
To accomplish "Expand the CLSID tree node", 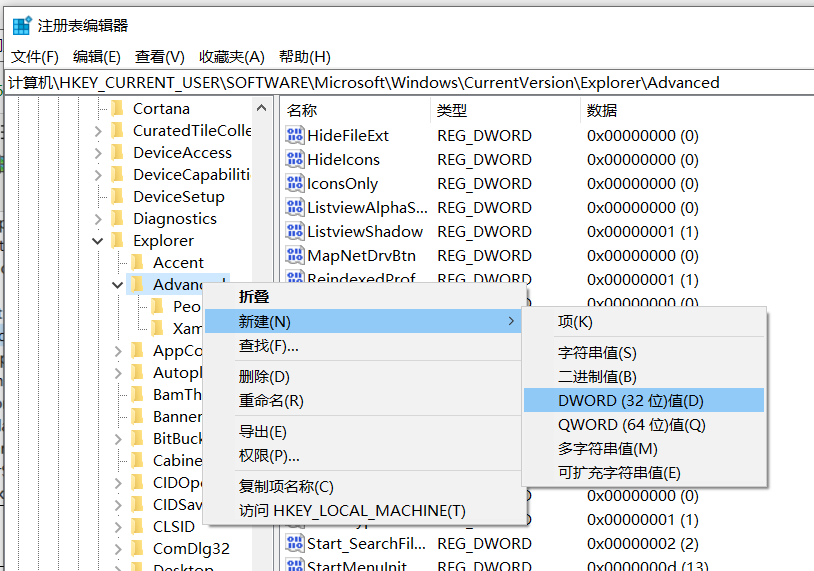I will [118, 527].
